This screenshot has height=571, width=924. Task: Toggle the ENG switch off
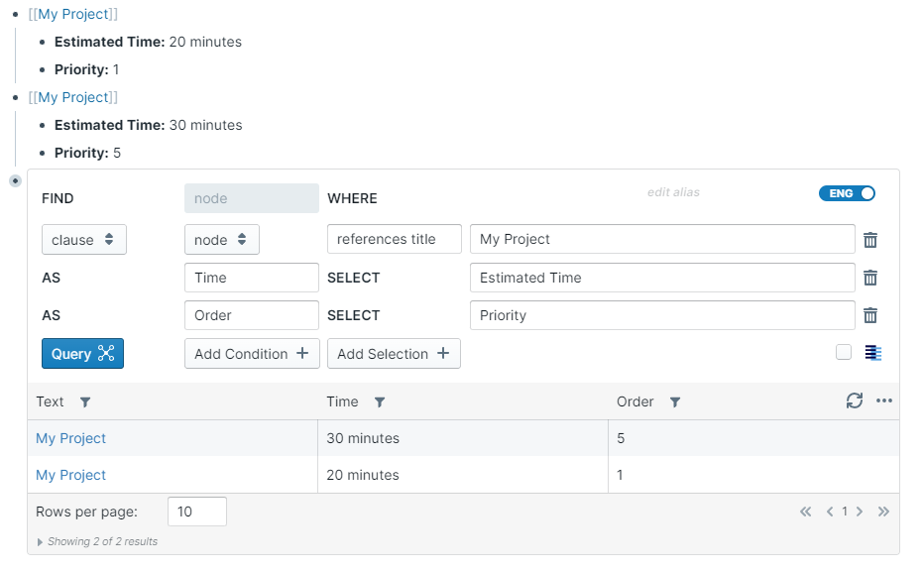847,193
